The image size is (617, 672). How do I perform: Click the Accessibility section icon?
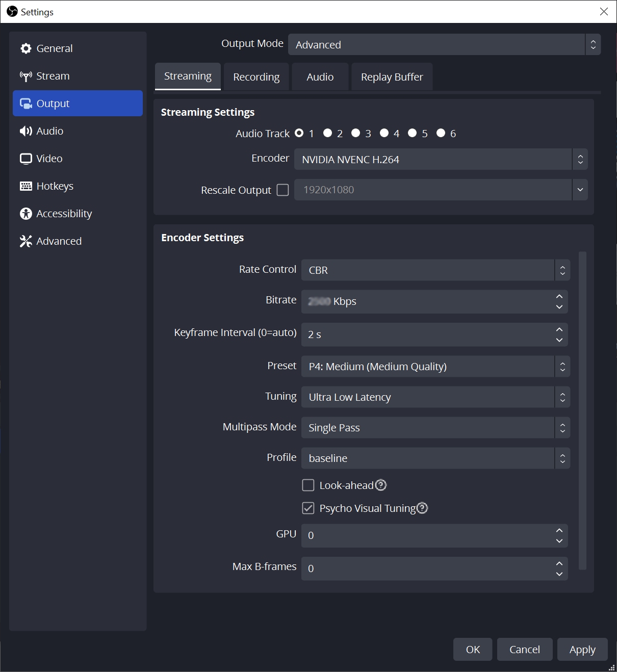[25, 213]
